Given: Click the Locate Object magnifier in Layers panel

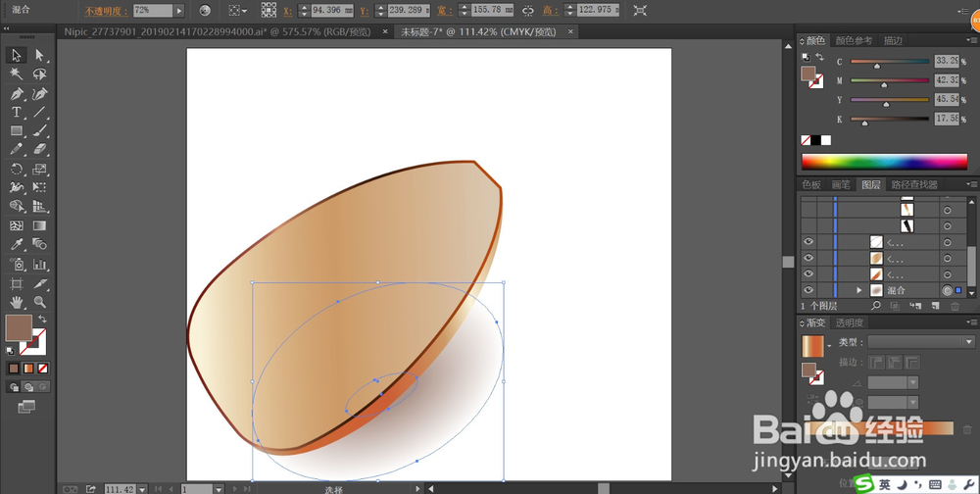Looking at the screenshot, I should point(875,306).
